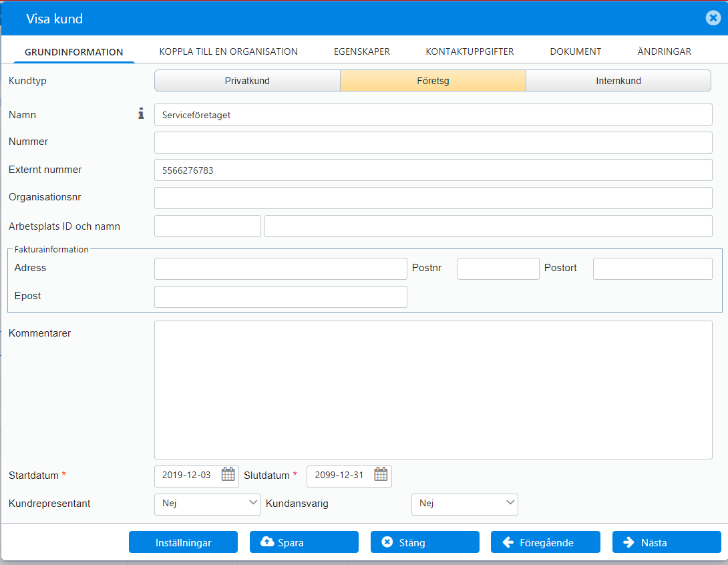Viewport: 728px width, 565px height.
Task: Close the Visa kund dialog with X
Action: pyautogui.click(x=713, y=17)
